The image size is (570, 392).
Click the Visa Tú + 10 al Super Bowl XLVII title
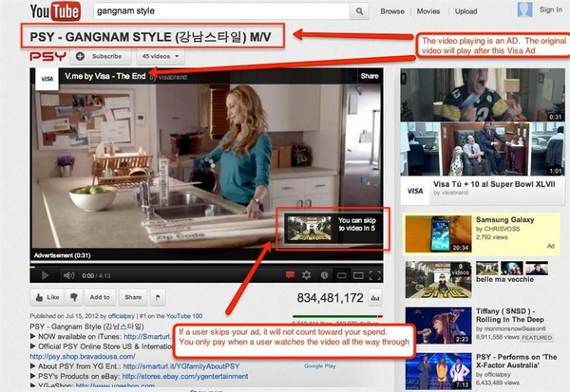494,184
